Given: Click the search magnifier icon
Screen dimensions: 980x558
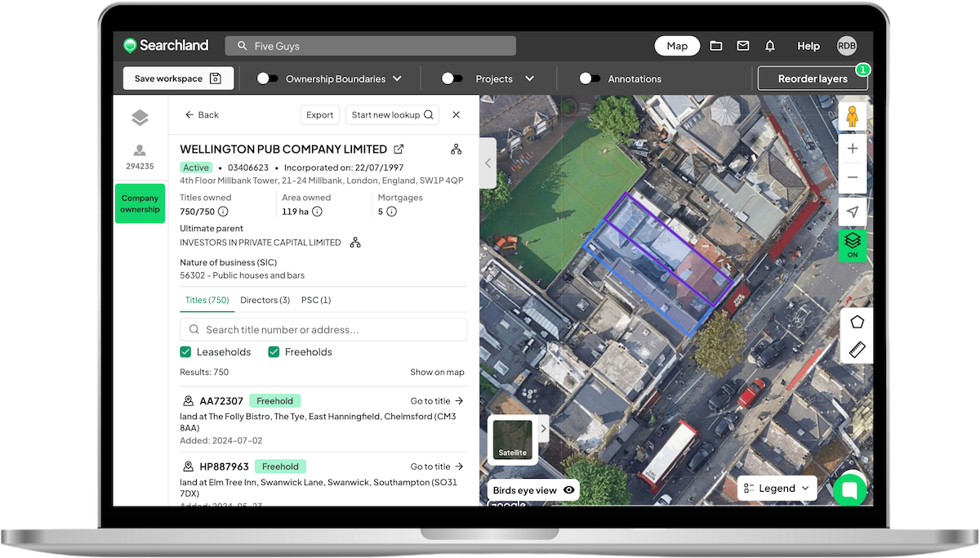Looking at the screenshot, I should tap(243, 46).
